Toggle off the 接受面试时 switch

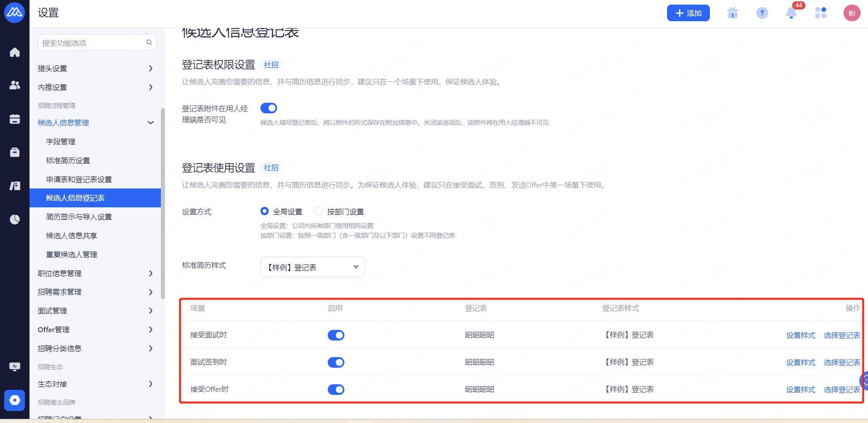tap(336, 335)
